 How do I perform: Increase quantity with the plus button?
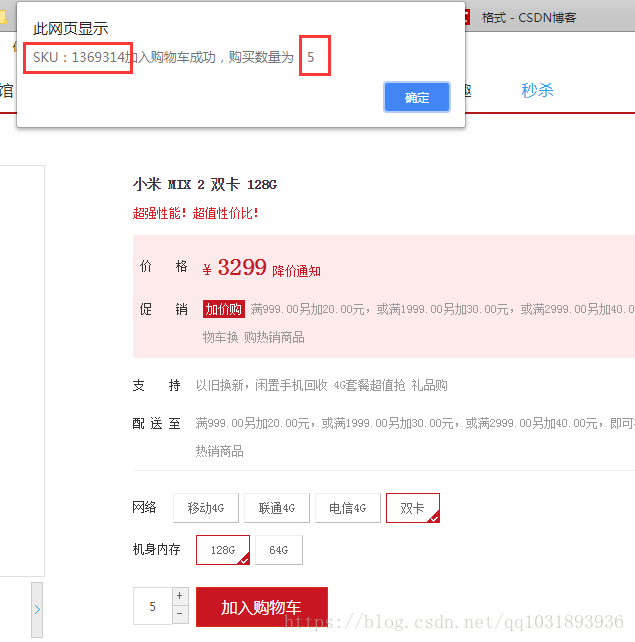[180, 596]
